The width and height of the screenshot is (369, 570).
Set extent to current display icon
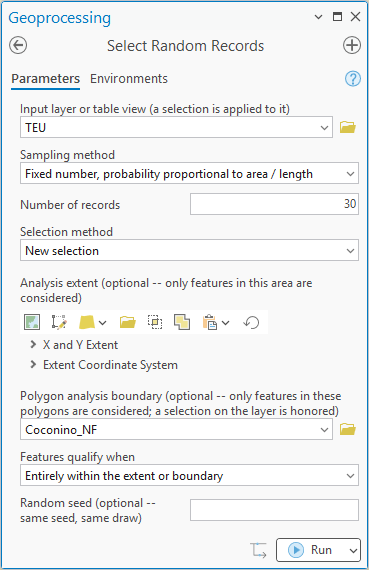click(32, 322)
